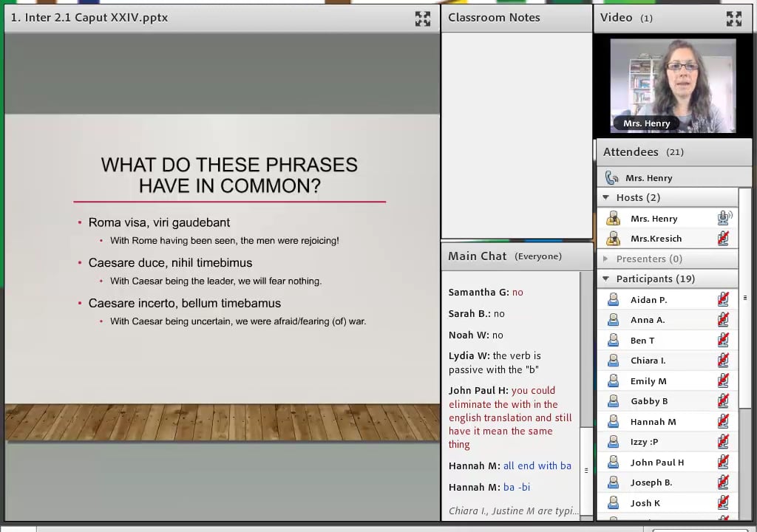The height and width of the screenshot is (532, 757).
Task: Click Joseph B.'s participant avatar icon
Action: tap(613, 482)
